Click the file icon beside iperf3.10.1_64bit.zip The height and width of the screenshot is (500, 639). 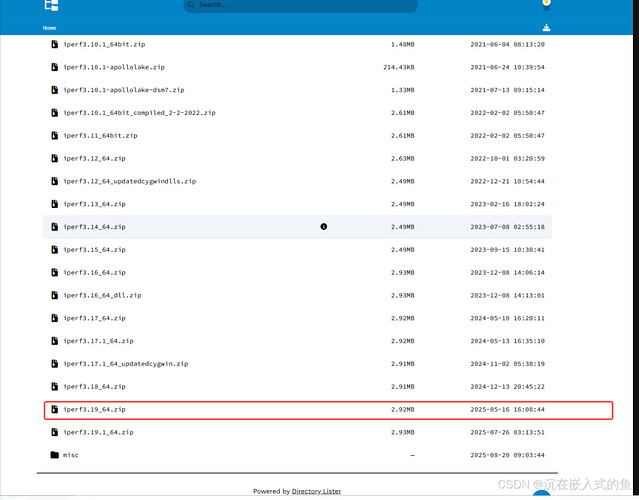pyautogui.click(x=55, y=44)
